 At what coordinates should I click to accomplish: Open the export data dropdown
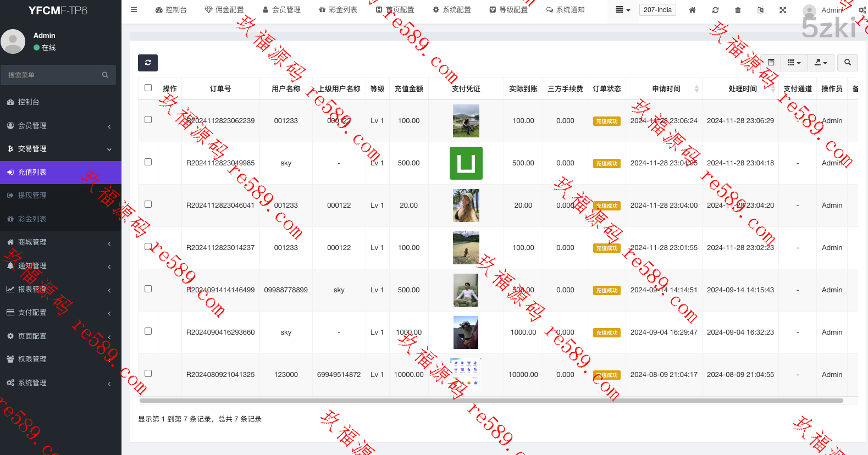pyautogui.click(x=820, y=63)
